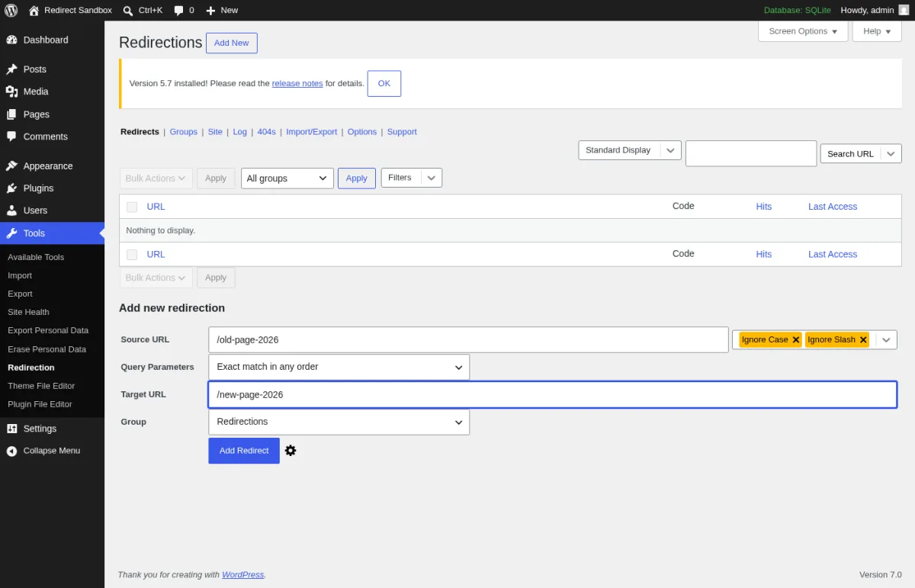Click the plus New icon
Screen dimensions: 915x588
[210, 10]
